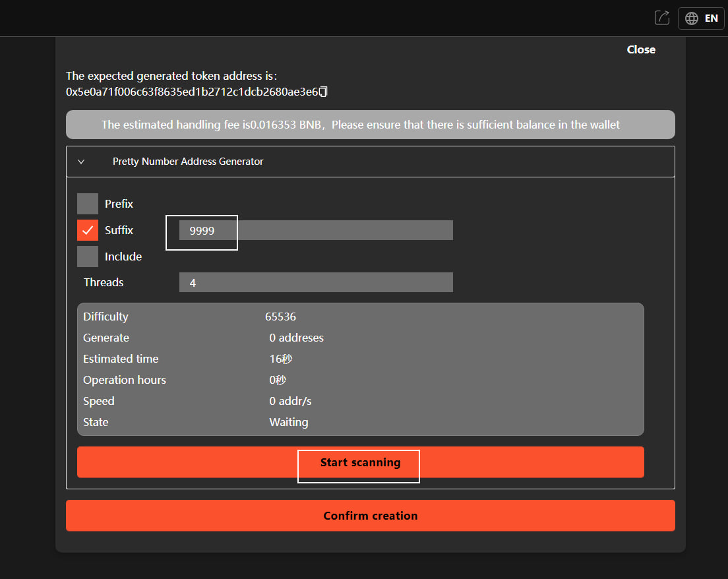
Task: Close the token creation dialog
Action: (641, 49)
